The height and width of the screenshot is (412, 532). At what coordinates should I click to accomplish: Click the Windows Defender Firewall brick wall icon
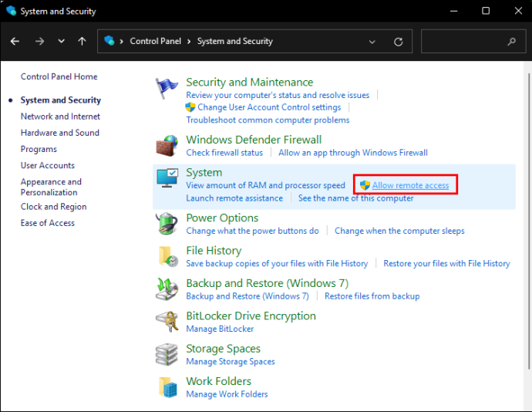167,146
